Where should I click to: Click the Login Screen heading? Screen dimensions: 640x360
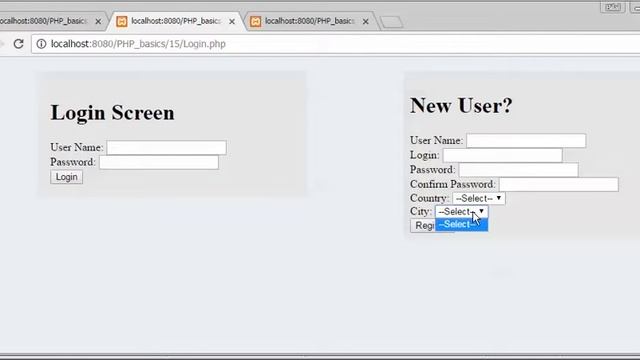(x=112, y=113)
